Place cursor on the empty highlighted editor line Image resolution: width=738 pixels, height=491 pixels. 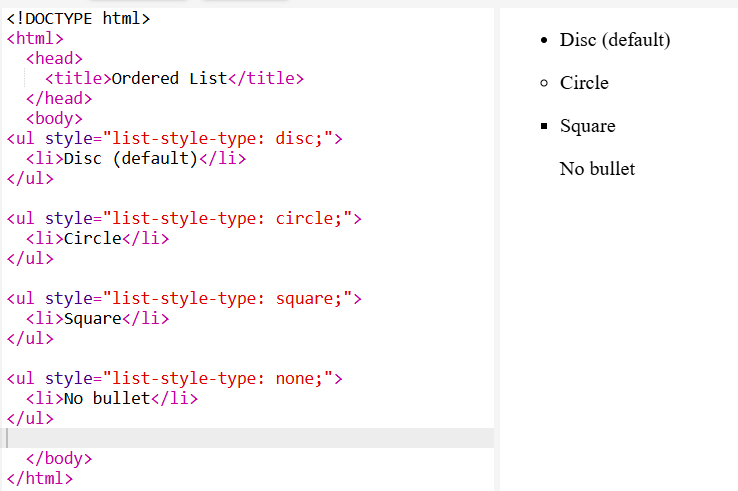250,438
